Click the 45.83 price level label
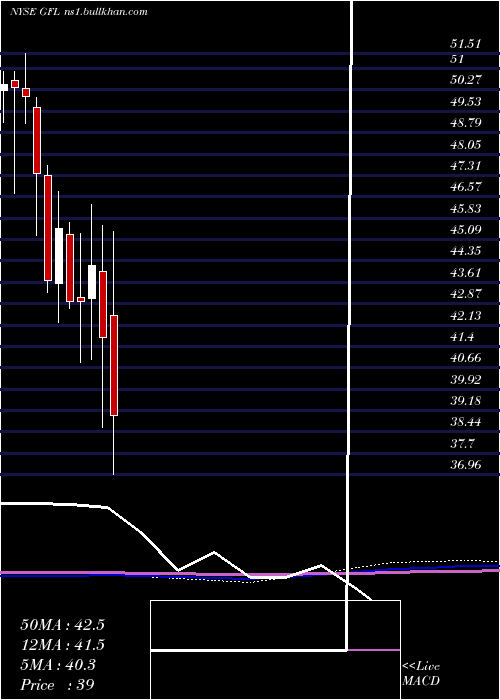500x700 pixels. pos(467,208)
